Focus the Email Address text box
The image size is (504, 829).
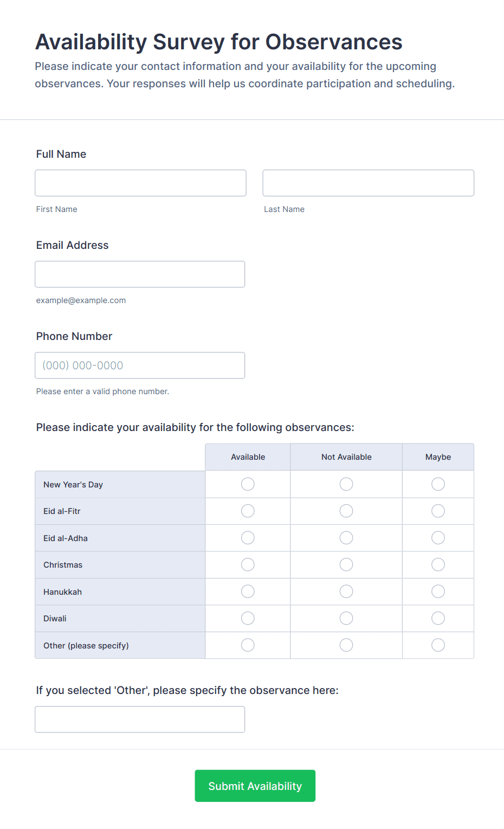pos(140,274)
